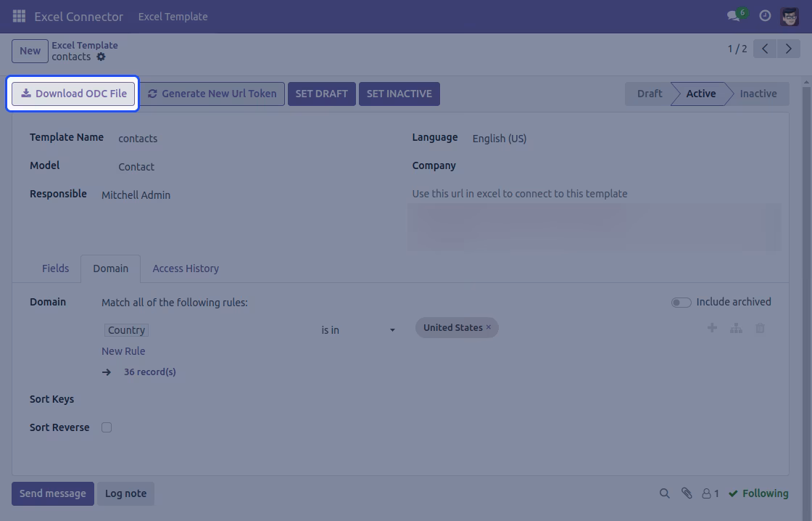Click the Excel Template breadcrumb

click(x=84, y=45)
